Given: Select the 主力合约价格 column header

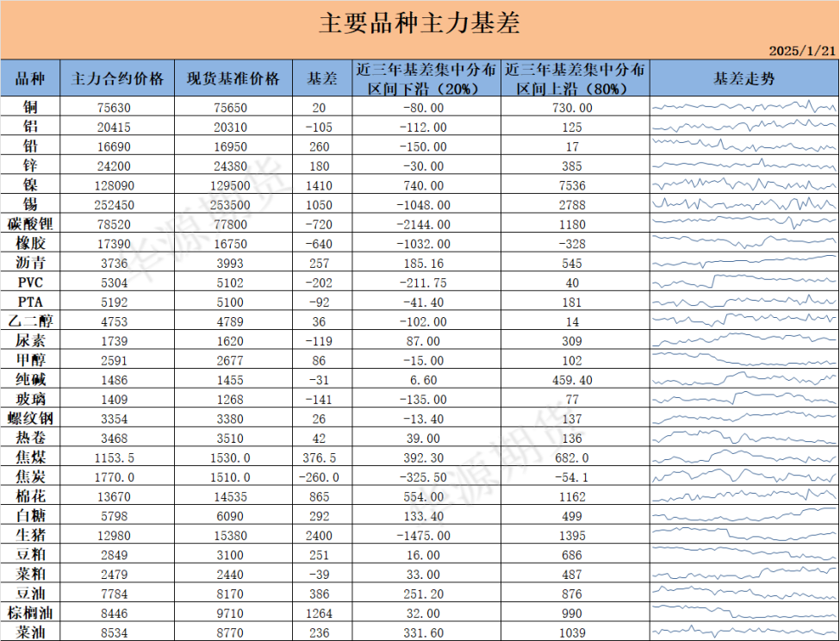Looking at the screenshot, I should coord(117,79).
